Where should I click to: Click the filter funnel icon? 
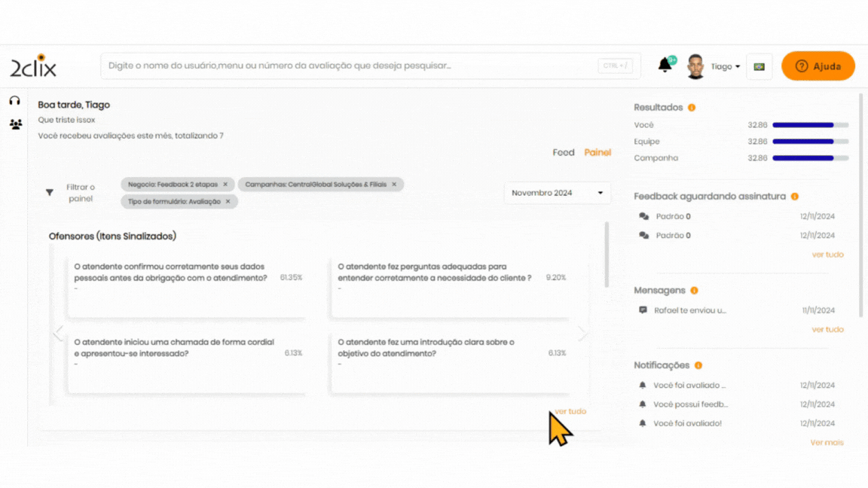50,193
